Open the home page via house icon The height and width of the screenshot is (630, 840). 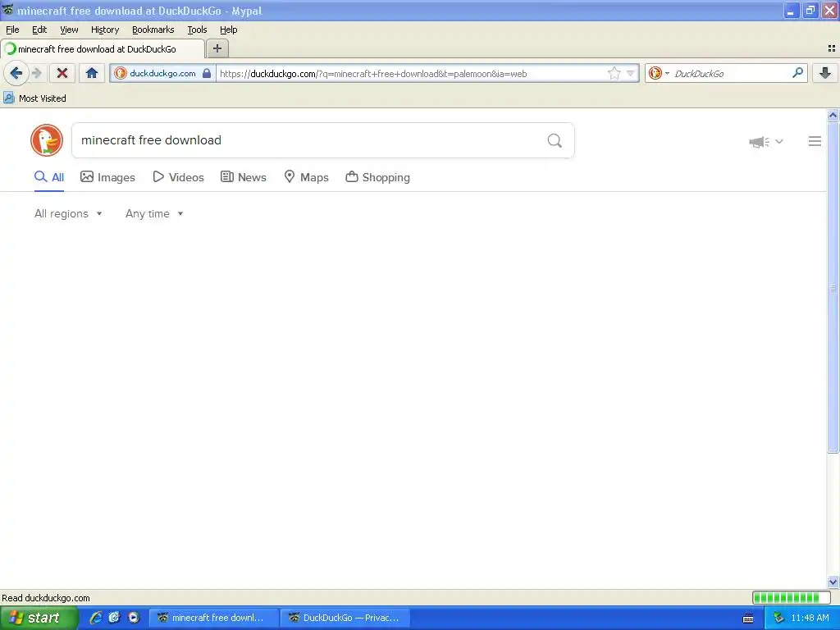92,73
